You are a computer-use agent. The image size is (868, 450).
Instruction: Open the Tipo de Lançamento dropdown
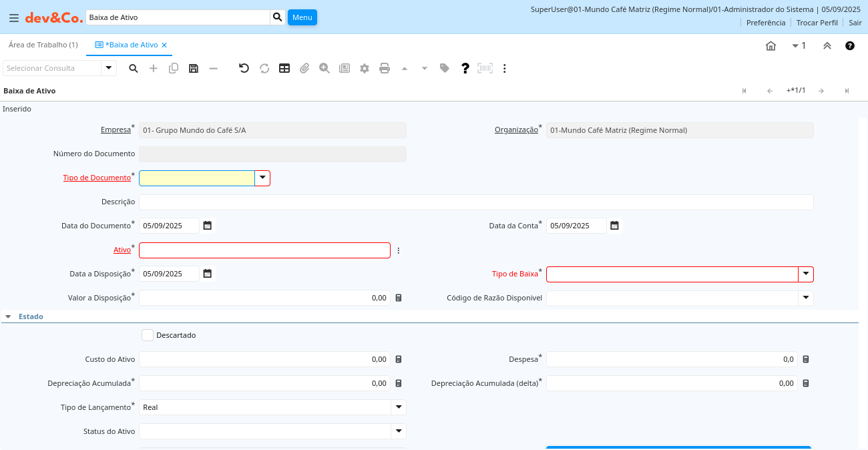click(x=399, y=407)
